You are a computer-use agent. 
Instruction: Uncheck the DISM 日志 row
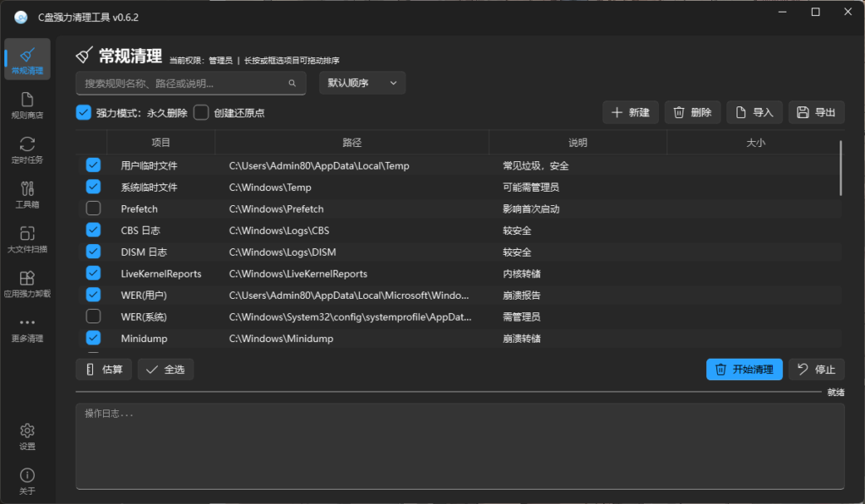(93, 252)
